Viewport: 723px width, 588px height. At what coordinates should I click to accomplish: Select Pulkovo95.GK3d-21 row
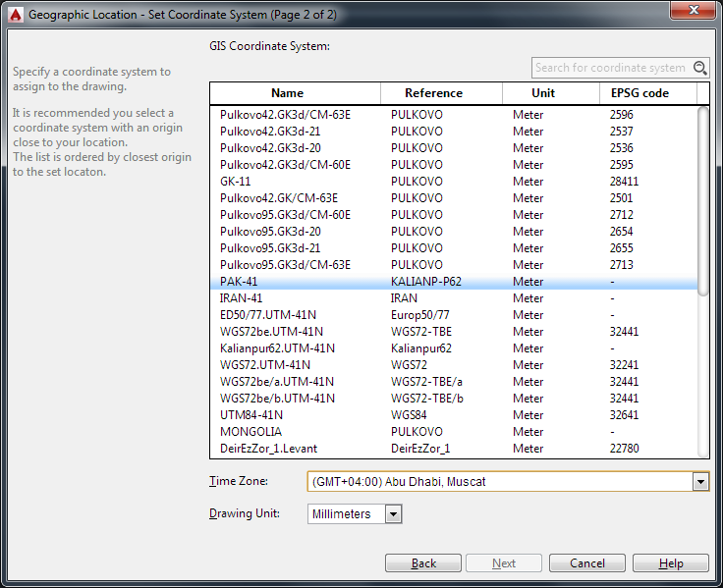pyautogui.click(x=454, y=248)
